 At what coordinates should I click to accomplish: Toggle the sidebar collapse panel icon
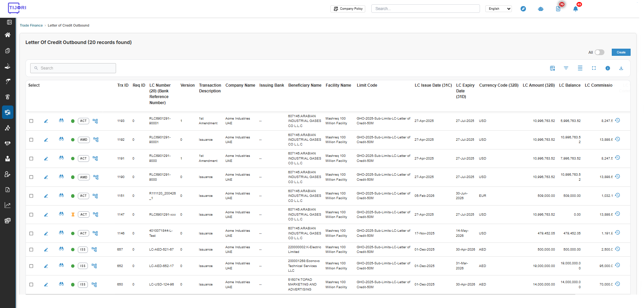click(9, 22)
